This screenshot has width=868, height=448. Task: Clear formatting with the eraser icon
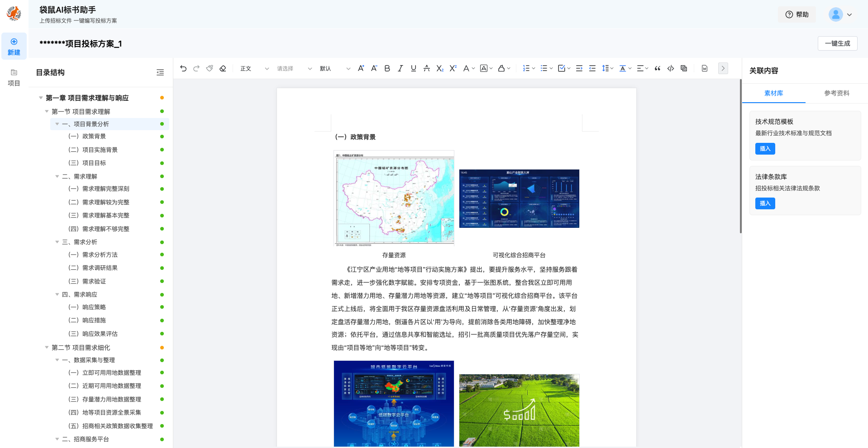point(223,68)
